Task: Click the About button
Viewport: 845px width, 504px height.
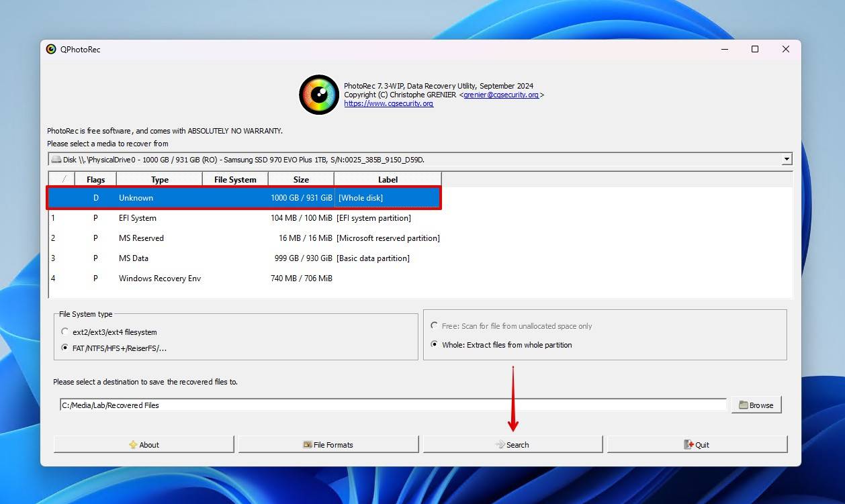Action: [x=144, y=444]
